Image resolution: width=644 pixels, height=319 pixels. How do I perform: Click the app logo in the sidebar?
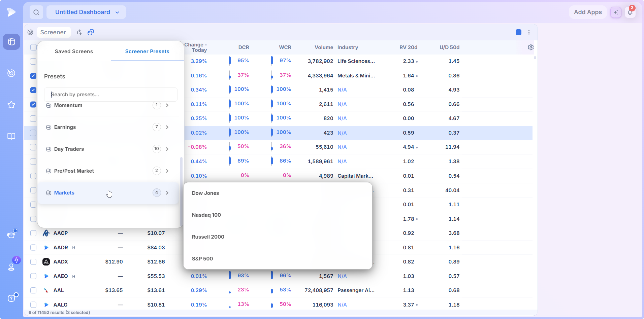(11, 12)
